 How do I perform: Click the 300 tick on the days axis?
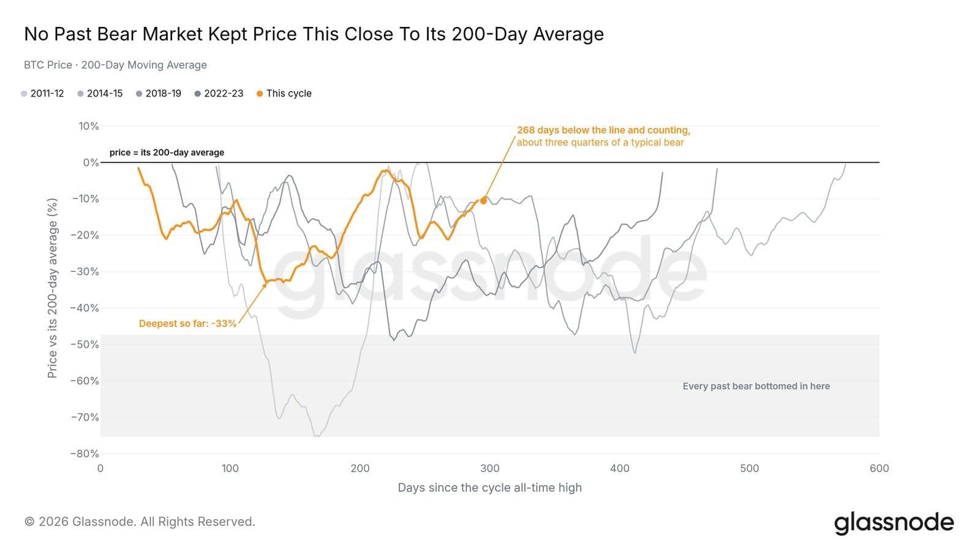pos(490,468)
